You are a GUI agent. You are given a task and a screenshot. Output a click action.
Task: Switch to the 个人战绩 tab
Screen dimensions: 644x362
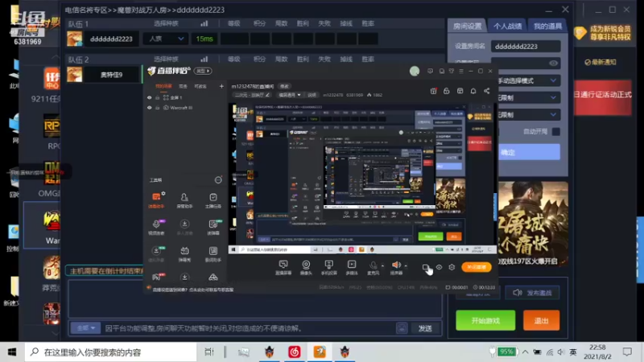pos(507,26)
